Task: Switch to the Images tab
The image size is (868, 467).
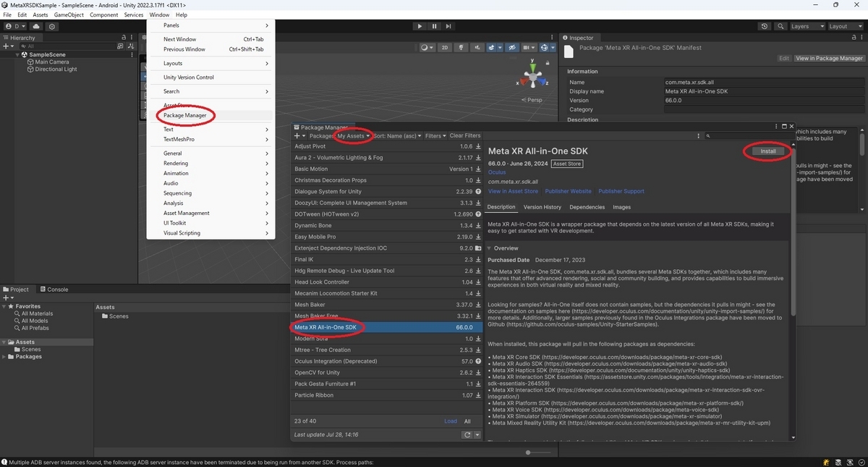Action: 622,207
